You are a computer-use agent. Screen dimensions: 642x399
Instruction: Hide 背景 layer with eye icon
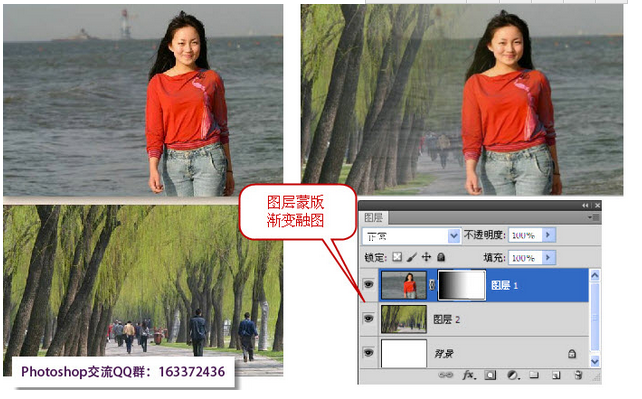368,352
